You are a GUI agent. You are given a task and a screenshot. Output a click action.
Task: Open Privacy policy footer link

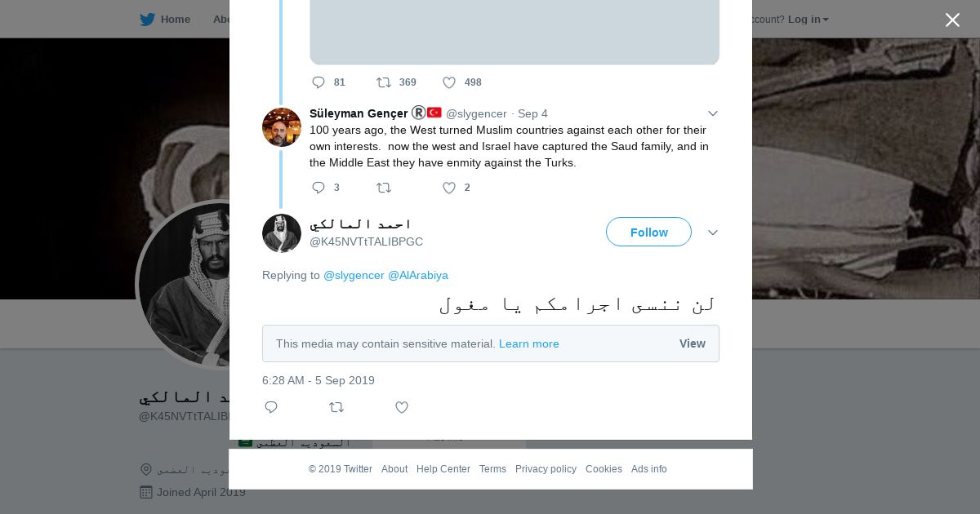[x=546, y=469]
